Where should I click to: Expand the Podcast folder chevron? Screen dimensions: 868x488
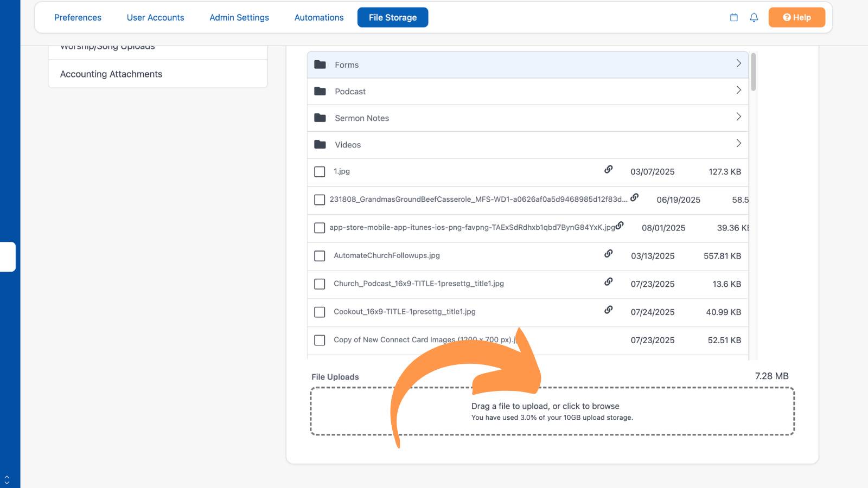[738, 90]
